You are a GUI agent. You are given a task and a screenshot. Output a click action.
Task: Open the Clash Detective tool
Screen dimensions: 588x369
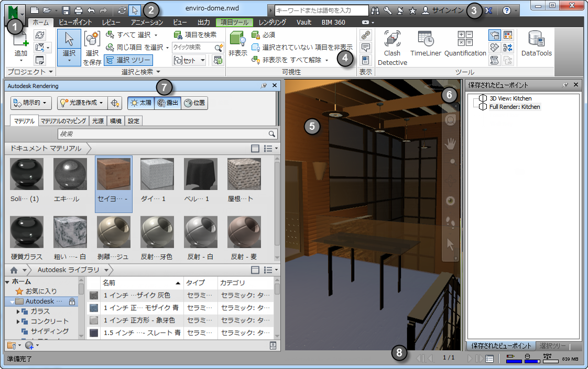coord(392,48)
